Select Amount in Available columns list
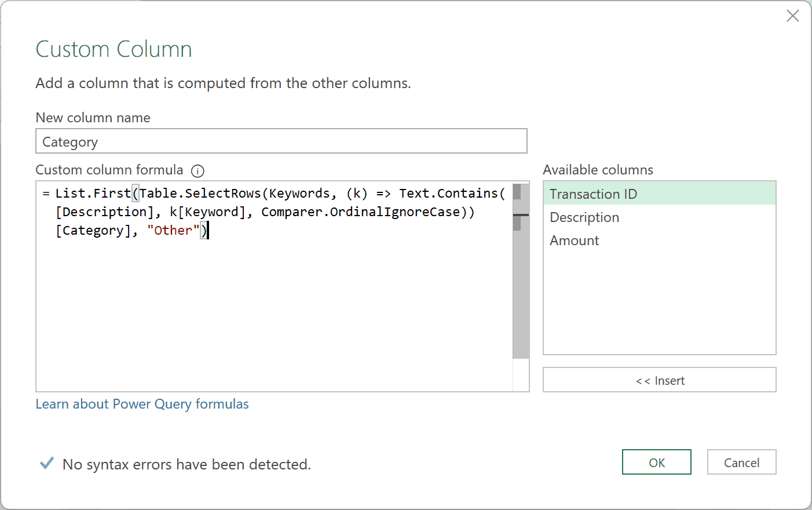 point(659,240)
